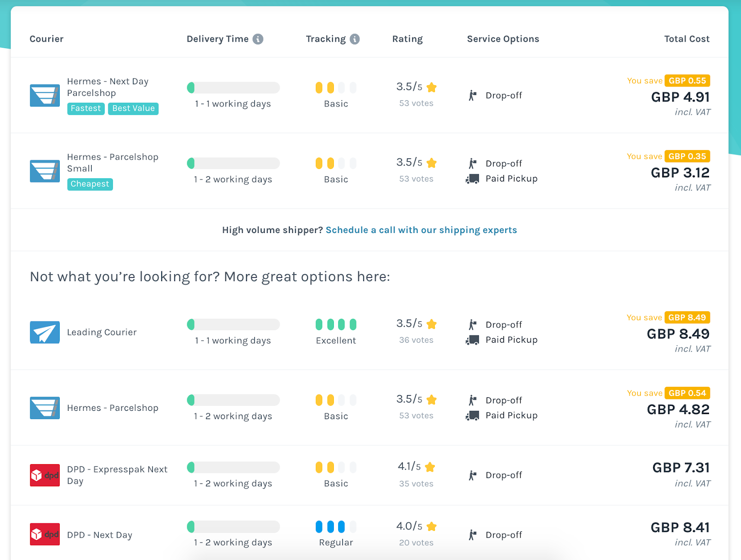Screen dimensions: 741x560
Task: Click the Cheapest badge
Action: [x=90, y=184]
